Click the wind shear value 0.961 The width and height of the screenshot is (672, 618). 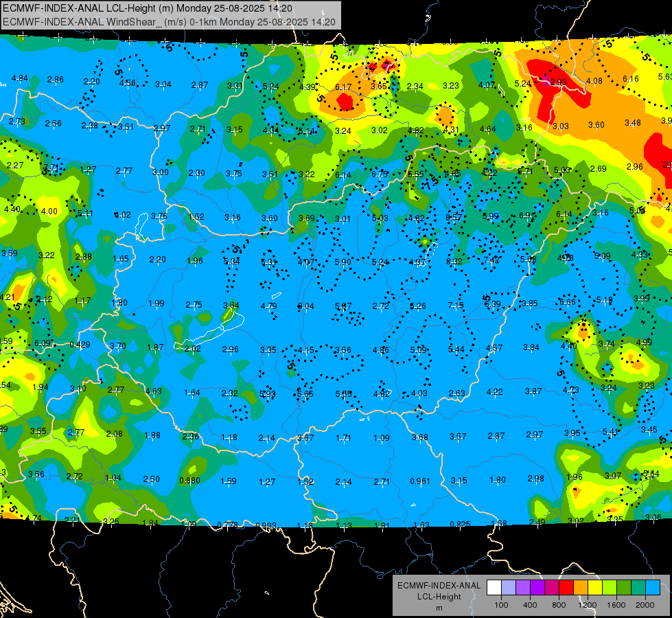420,481
